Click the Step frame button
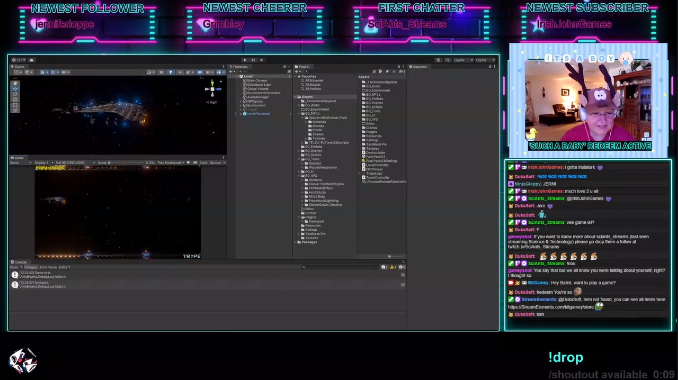678x380 pixels. pos(262,60)
